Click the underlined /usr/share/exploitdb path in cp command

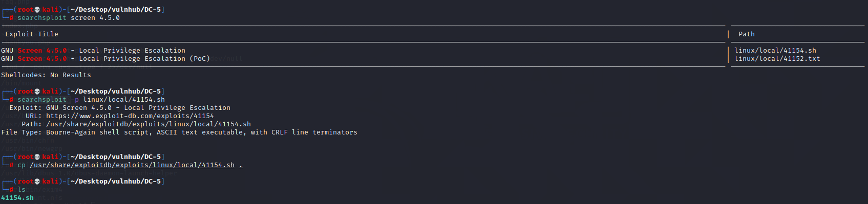pyautogui.click(x=132, y=165)
